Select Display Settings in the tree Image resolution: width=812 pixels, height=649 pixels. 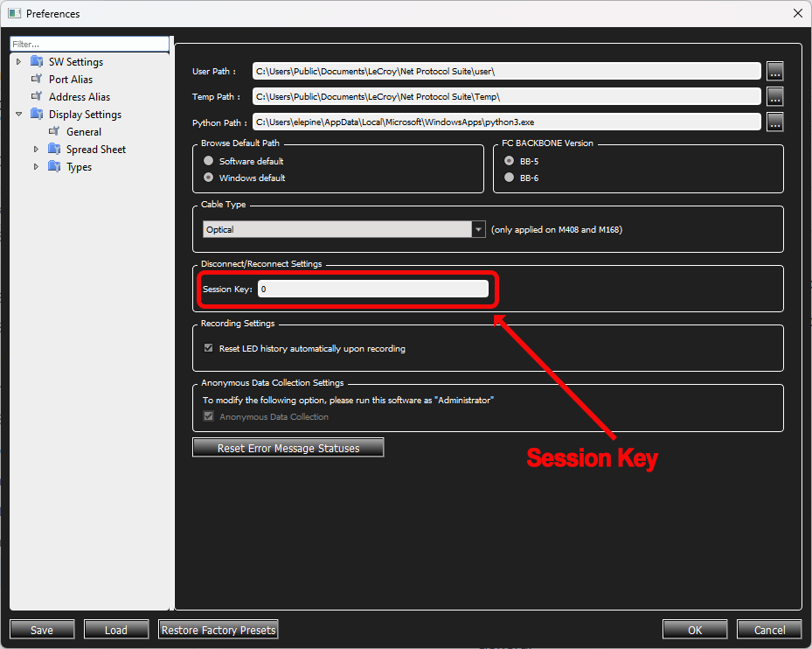[86, 115]
